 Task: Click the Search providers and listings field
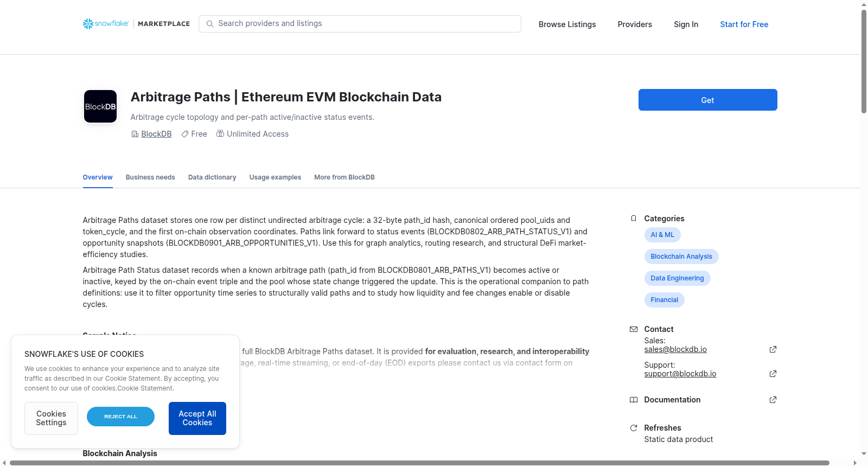pyautogui.click(x=360, y=24)
